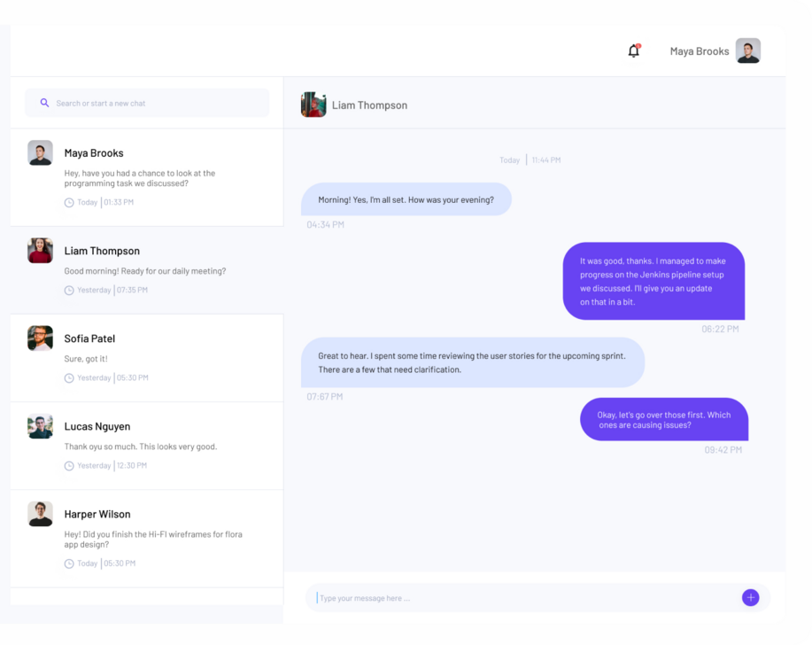Click the search magnifier icon
The height and width of the screenshot is (645, 812).
click(44, 103)
